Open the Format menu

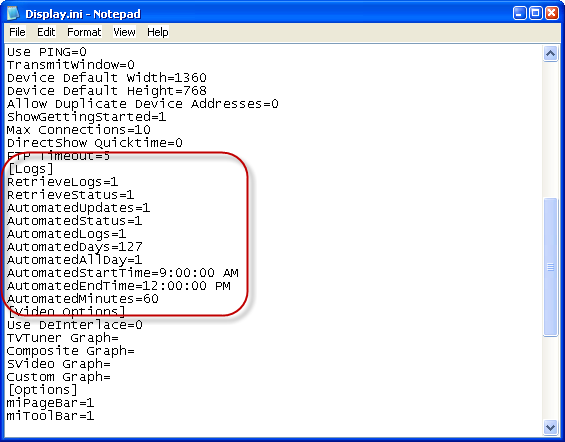[84, 32]
